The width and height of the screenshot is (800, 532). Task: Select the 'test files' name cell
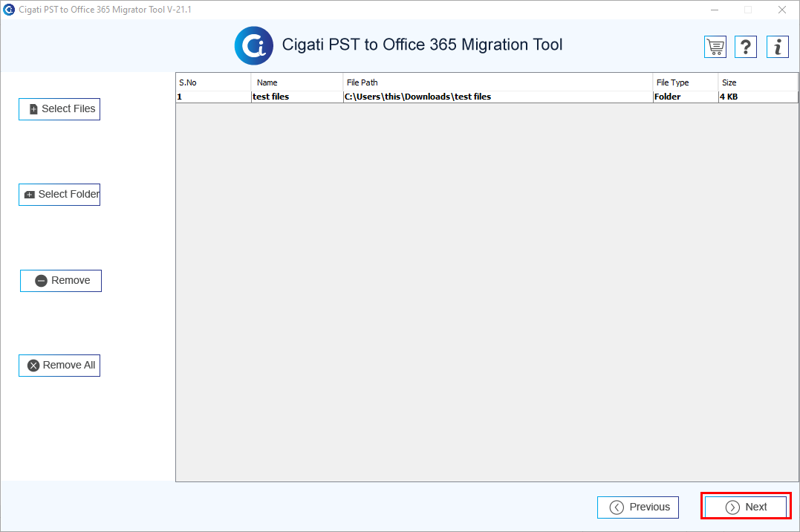[297, 97]
